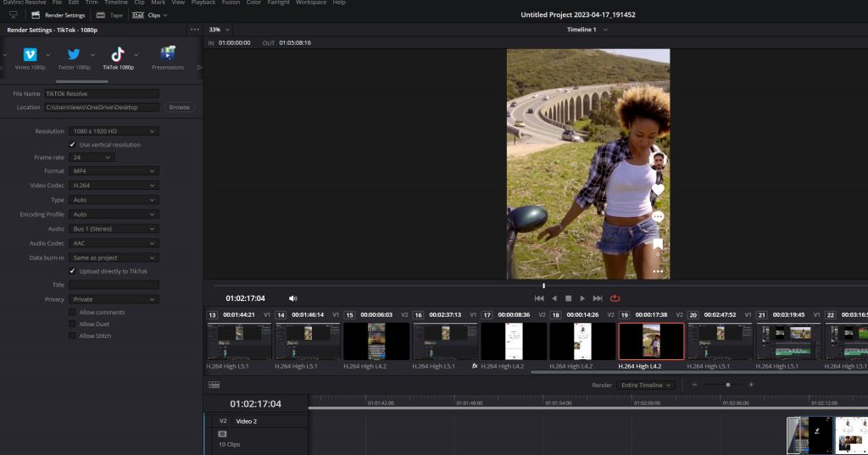Click the Location path field
This screenshot has height=455, width=868.
point(102,108)
